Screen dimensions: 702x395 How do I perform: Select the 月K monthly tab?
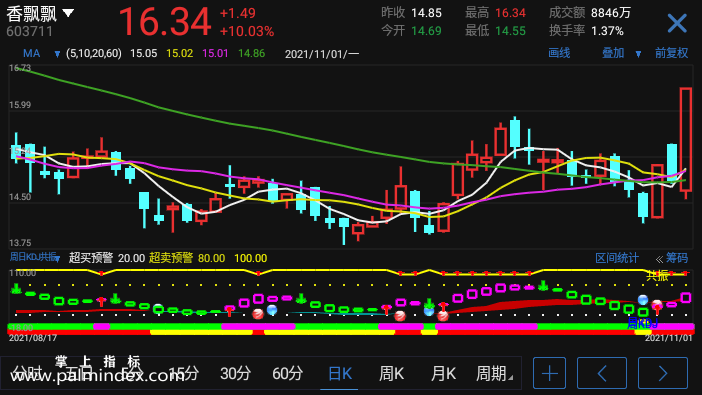click(443, 374)
